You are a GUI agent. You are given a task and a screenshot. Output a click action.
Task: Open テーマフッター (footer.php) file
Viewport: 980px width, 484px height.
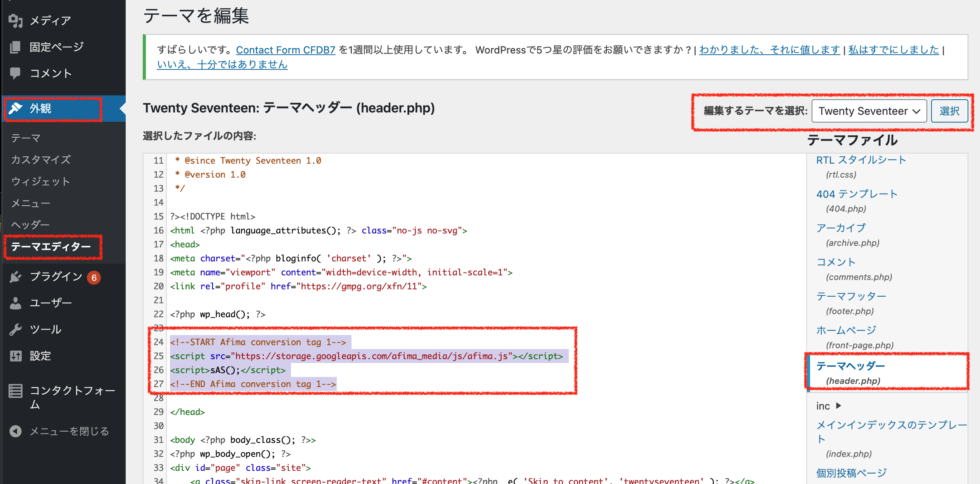click(x=851, y=297)
